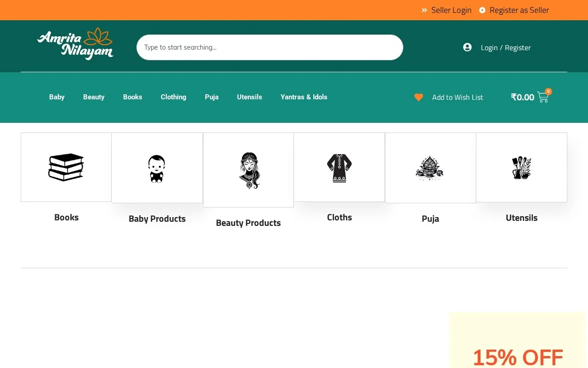The height and width of the screenshot is (368, 588).
Task: Open Utensils in the navigation bar
Action: tap(249, 97)
